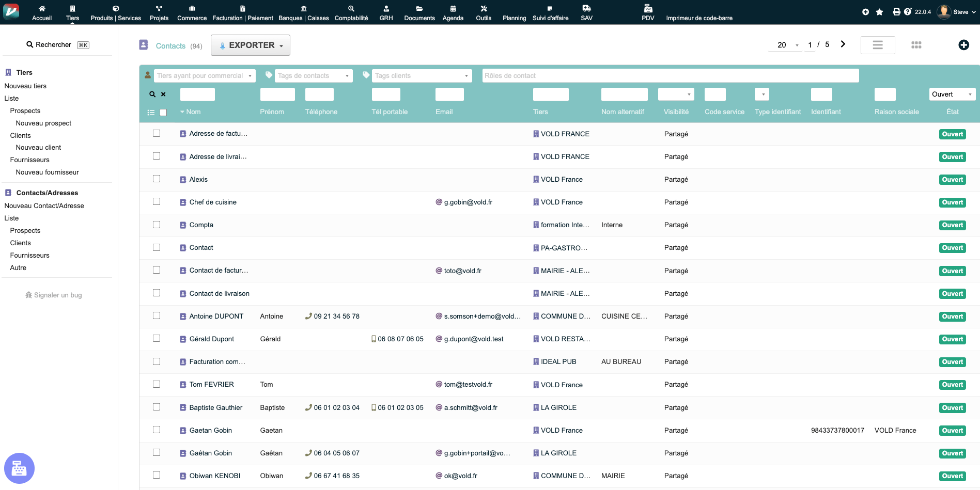The width and height of the screenshot is (980, 490).
Task: Toggle the select-all checkbox in header
Action: coord(163,113)
